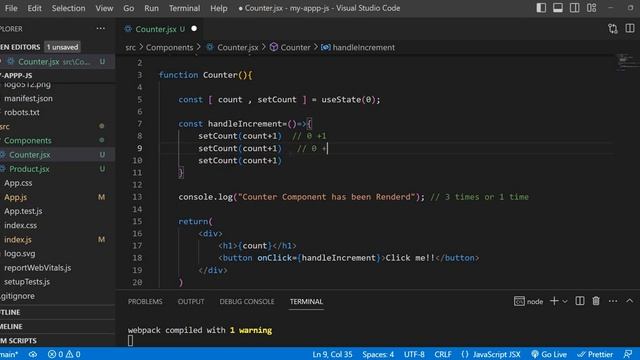Split the terminal panel

pos(580,301)
